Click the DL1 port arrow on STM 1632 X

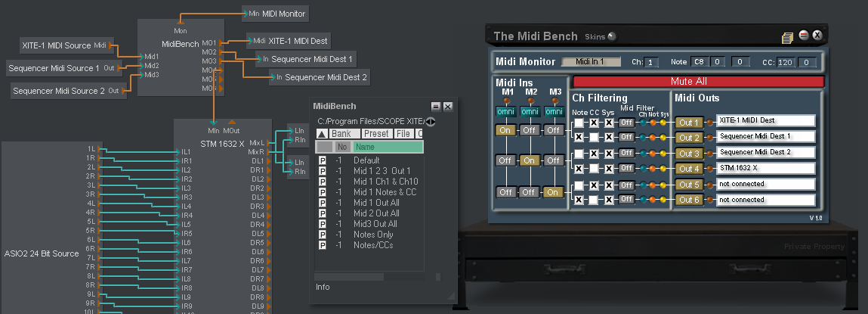[x=270, y=161]
